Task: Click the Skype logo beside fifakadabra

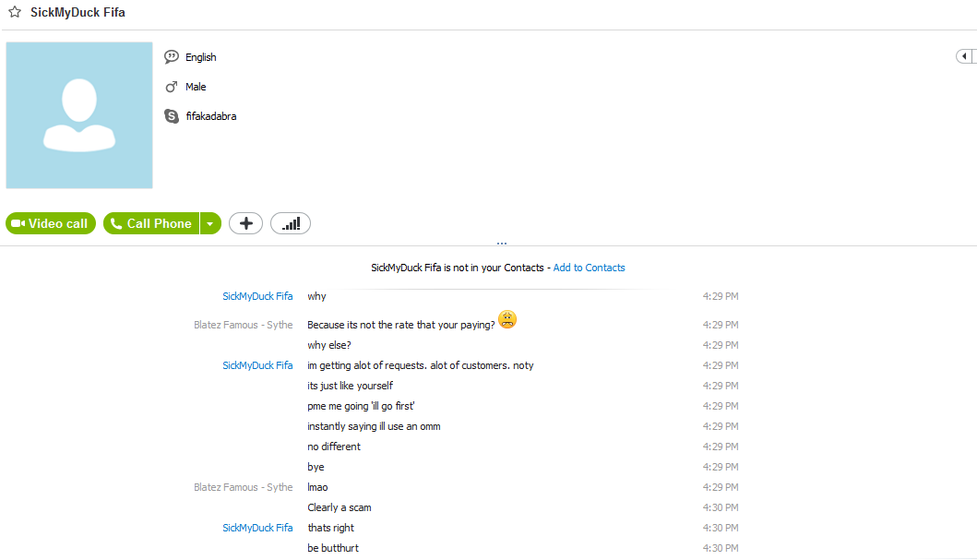Action: click(x=172, y=116)
